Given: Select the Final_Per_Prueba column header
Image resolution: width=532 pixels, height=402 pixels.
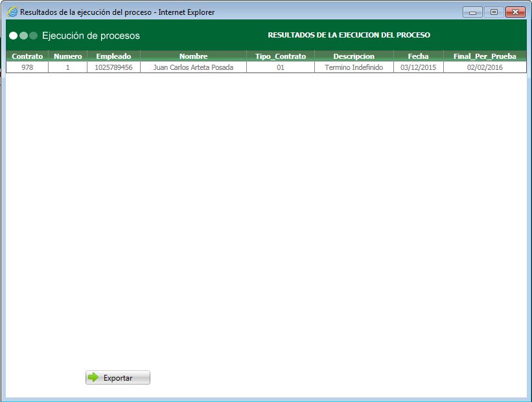Looking at the screenshot, I should [x=483, y=56].
